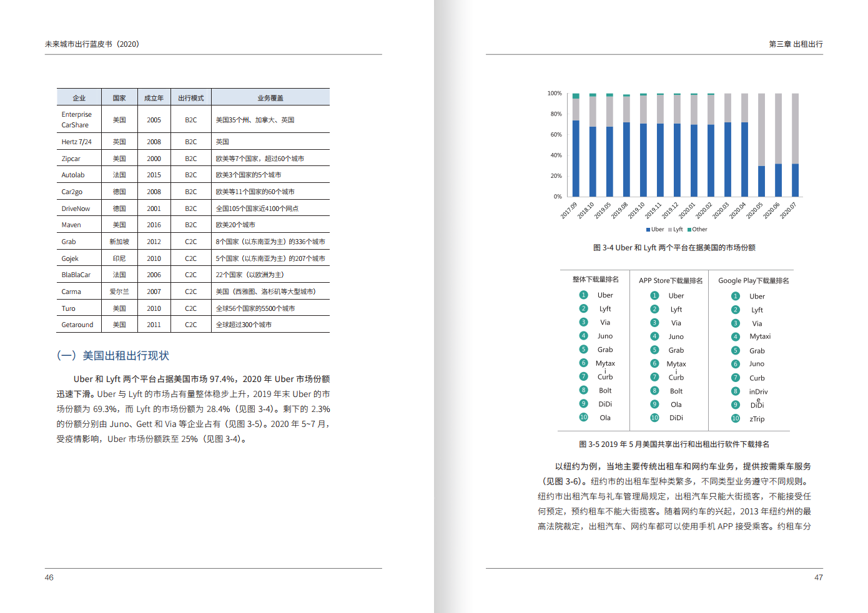Click the Uber blue legend swatch in chart
This screenshot has width=868, height=613.
[648, 230]
